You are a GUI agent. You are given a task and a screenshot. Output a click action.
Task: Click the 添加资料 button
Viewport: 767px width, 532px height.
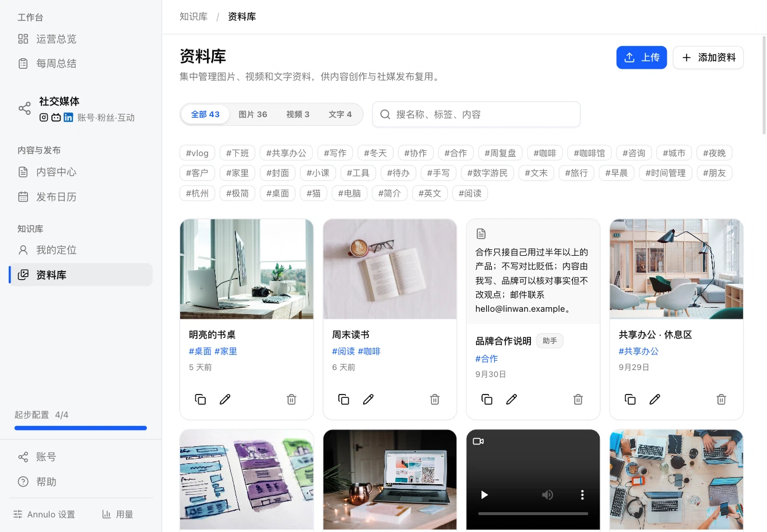[x=708, y=58]
